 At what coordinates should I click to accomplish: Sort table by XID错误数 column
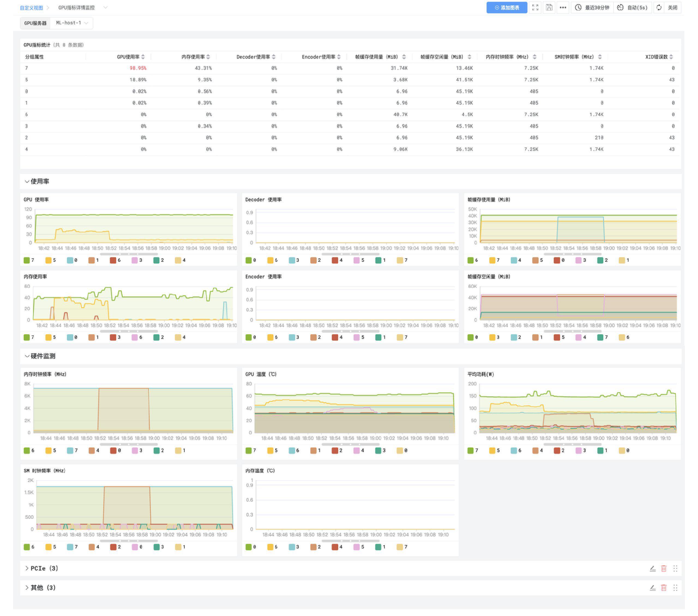[x=671, y=57]
